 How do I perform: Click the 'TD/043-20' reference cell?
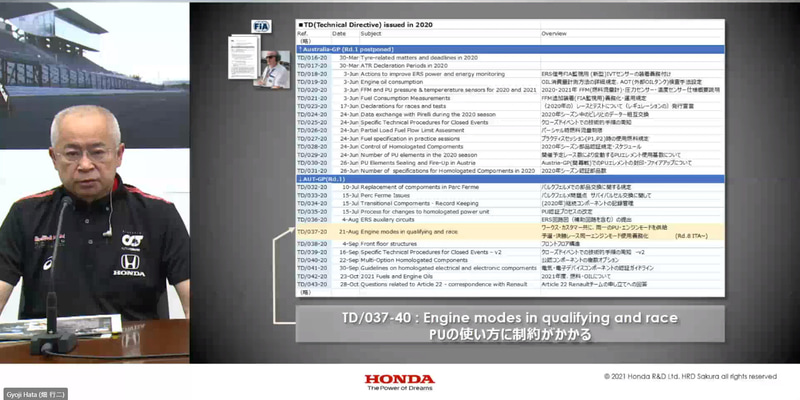coord(312,284)
